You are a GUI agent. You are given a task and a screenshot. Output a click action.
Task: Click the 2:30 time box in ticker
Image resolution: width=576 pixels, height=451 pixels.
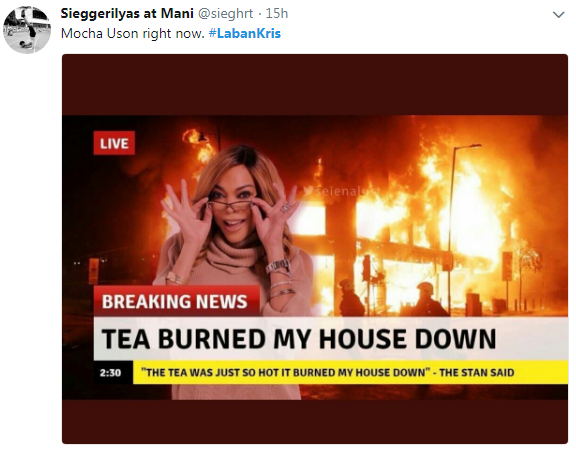click(x=110, y=372)
